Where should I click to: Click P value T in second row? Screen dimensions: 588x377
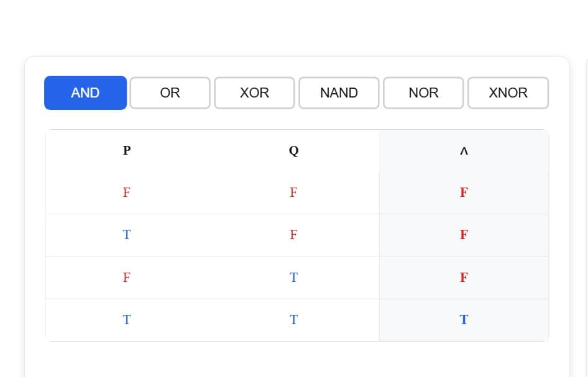[x=127, y=235]
